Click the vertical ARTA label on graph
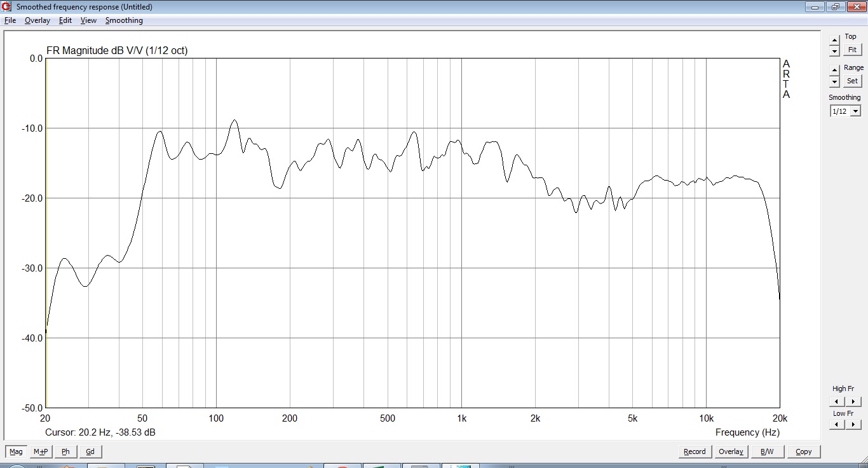The height and width of the screenshot is (468, 868). point(786,79)
